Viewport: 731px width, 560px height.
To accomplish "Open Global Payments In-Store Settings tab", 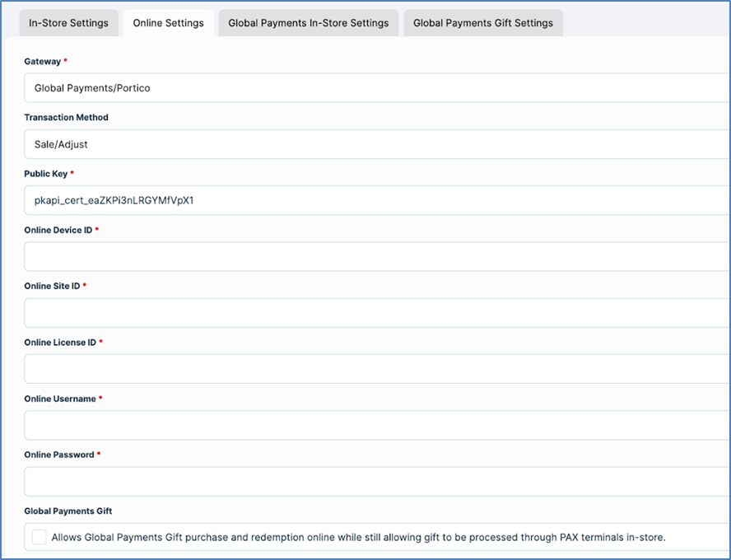I will [x=308, y=23].
